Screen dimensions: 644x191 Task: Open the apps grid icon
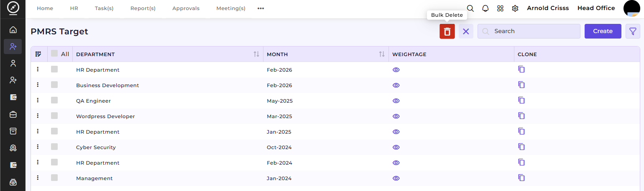pos(500,8)
